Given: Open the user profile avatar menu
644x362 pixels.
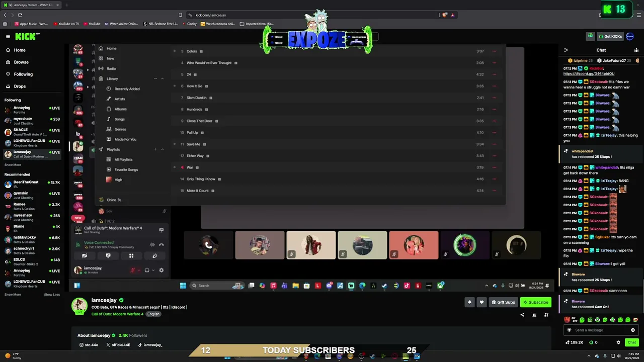Looking at the screenshot, I should point(630,36).
